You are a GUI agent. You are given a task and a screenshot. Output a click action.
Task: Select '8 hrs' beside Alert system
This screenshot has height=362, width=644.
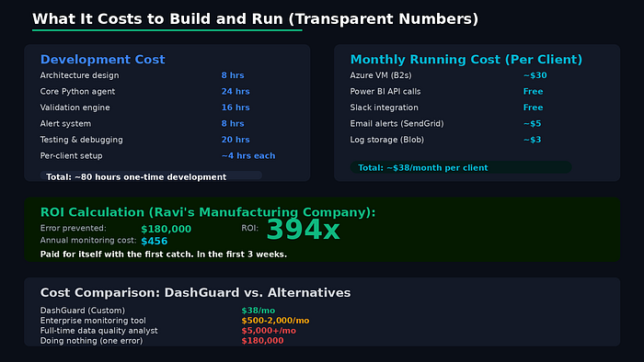pyautogui.click(x=233, y=123)
